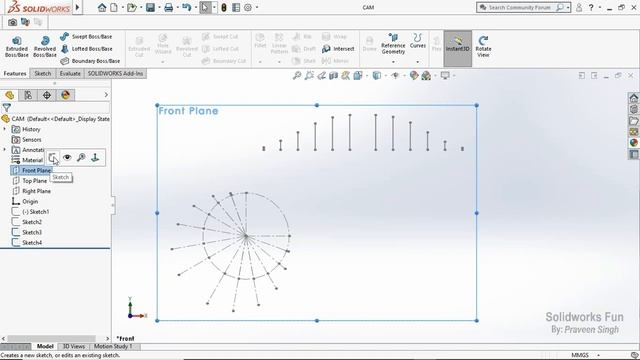Undo last action icon
640x360 pixels.
pos(187,7)
